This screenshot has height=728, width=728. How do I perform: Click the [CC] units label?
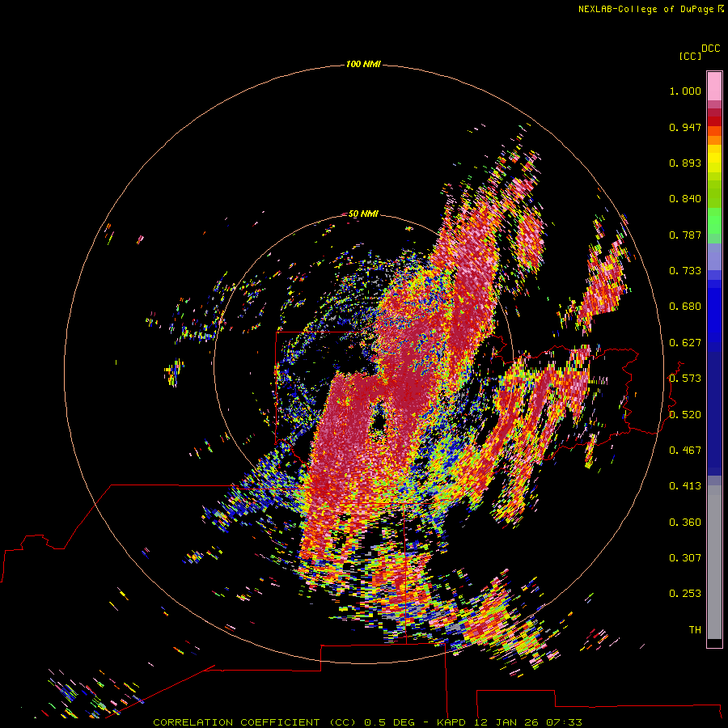[x=690, y=56]
